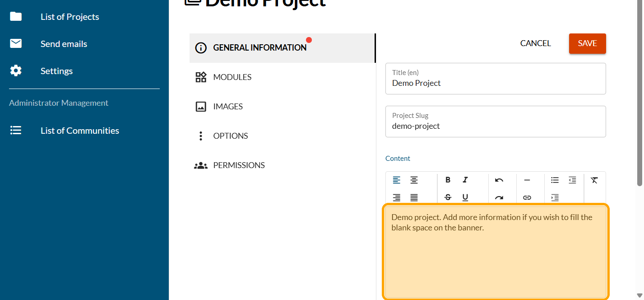644x300 pixels.
Task: Toggle strikethrough text formatting
Action: point(448,197)
